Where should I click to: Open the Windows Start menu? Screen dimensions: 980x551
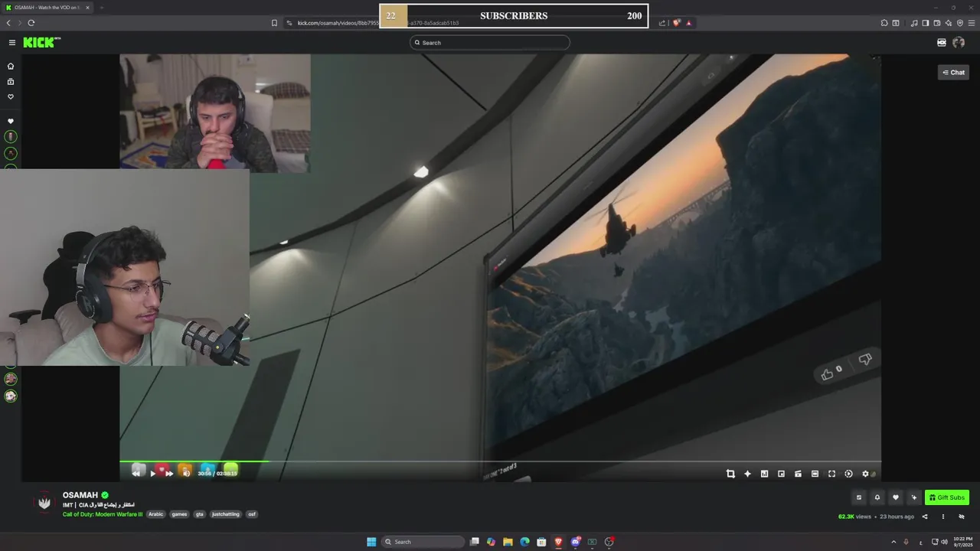[x=371, y=542]
